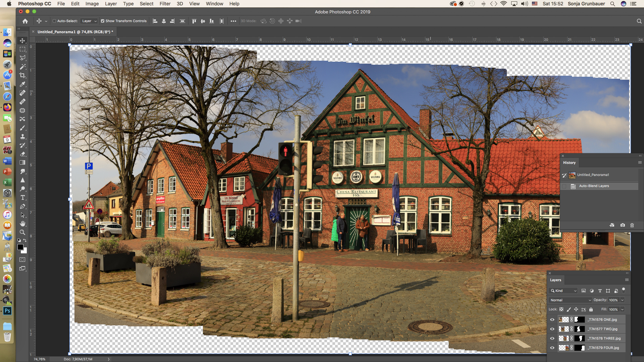The width and height of the screenshot is (644, 362).
Task: Delete current state in History panel
Action: point(632,225)
